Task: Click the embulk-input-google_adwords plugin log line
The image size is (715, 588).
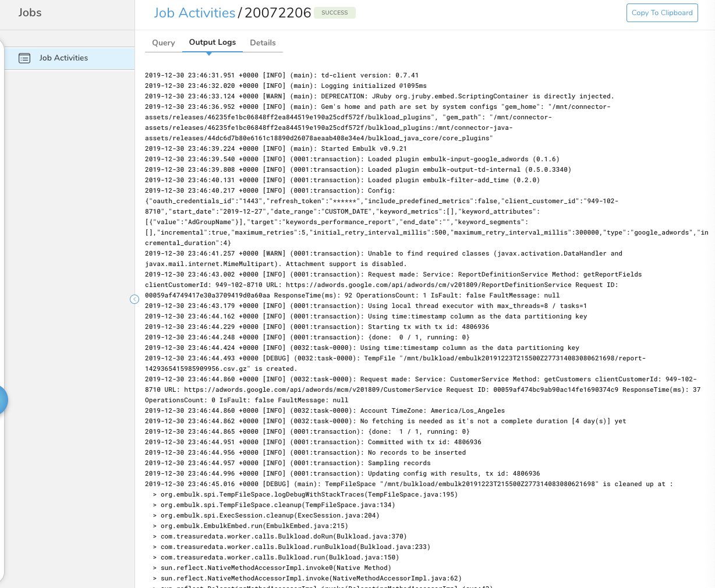Action: pos(352,159)
